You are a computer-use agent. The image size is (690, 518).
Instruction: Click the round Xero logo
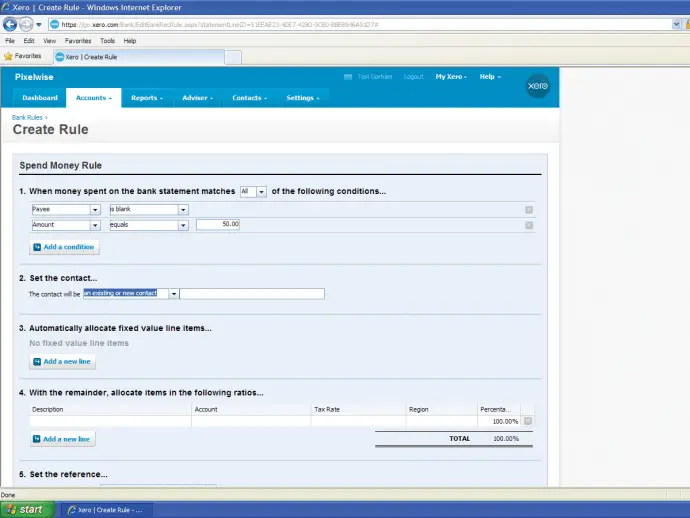coord(538,85)
